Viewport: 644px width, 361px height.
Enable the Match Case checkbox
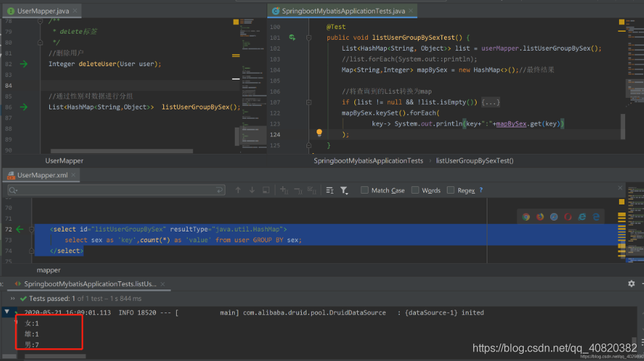coord(365,190)
